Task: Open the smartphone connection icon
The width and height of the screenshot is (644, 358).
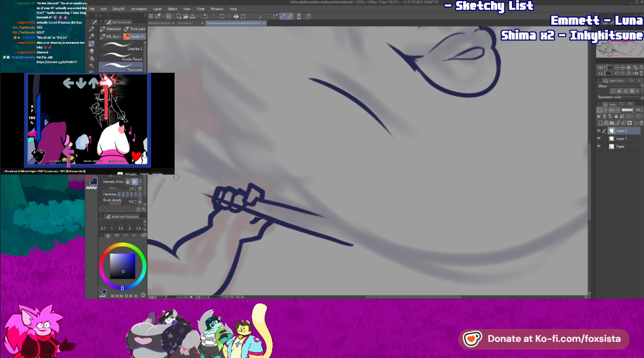Action: tap(299, 16)
